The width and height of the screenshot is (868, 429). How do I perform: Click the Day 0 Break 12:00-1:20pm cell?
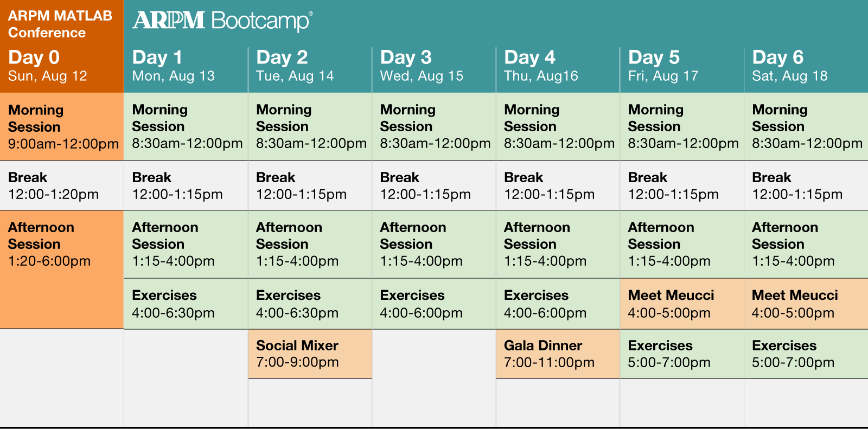62,185
